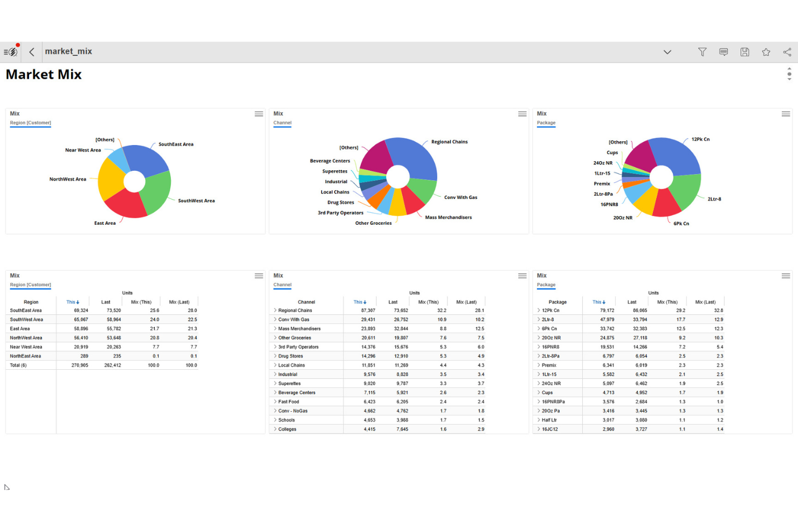Share the dashboard using share icon
798x532 pixels.
coord(787,52)
